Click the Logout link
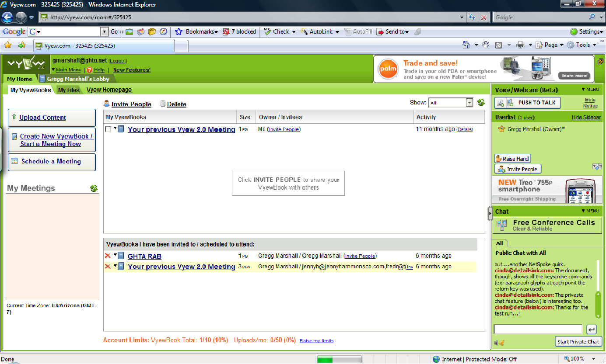 118,61
